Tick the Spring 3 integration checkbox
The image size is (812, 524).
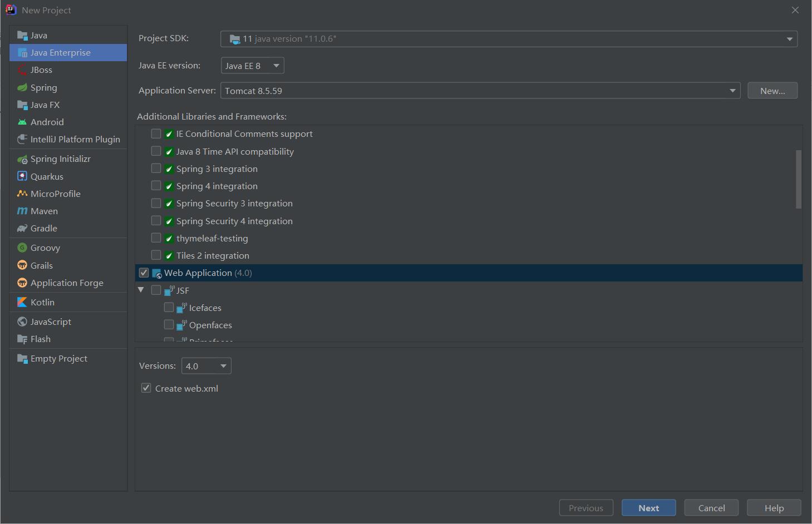[156, 168]
